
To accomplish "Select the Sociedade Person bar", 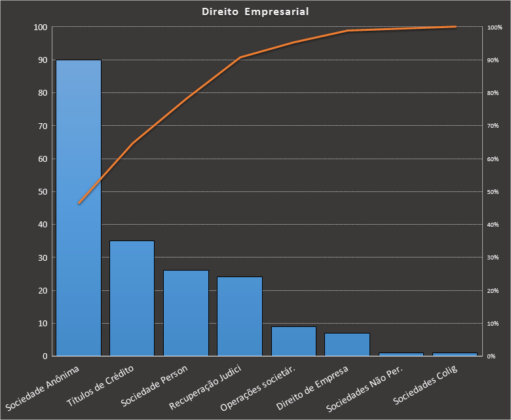I will tap(185, 313).
